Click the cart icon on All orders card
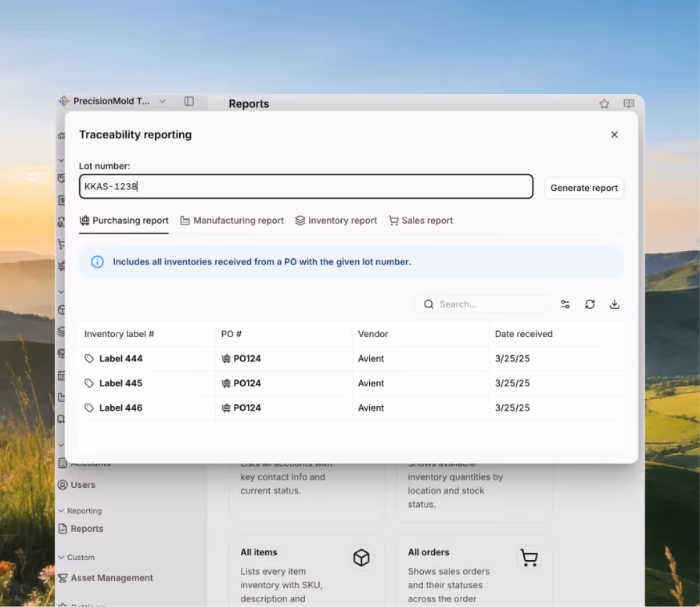This screenshot has width=700, height=607. click(529, 558)
